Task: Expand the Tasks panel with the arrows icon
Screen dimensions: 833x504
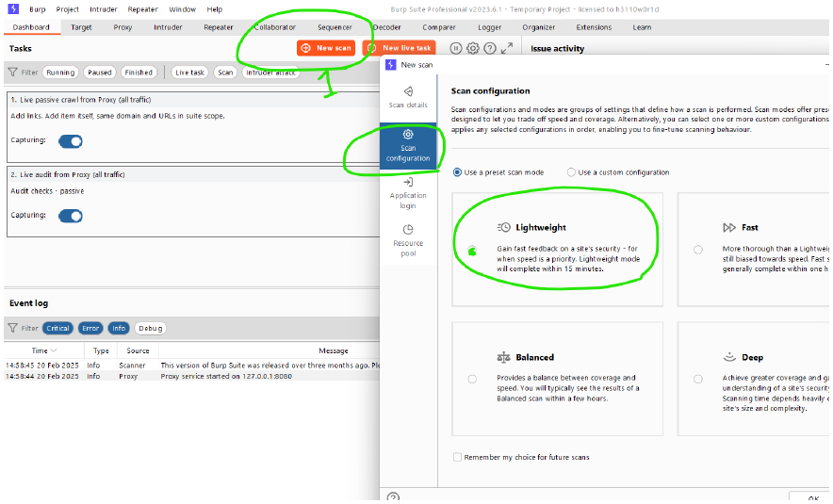Action: (x=507, y=48)
